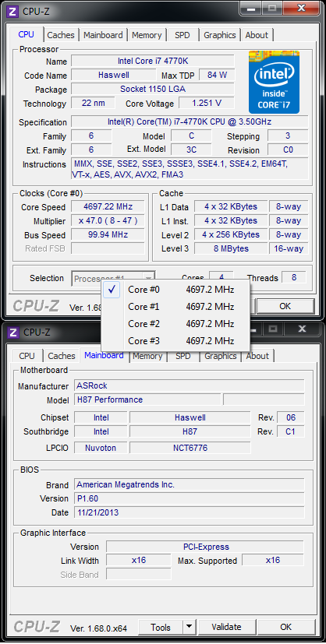The height and width of the screenshot is (644, 326).
Task: Click the processor Name field Intel Core i7 4770K
Action: 153,61
